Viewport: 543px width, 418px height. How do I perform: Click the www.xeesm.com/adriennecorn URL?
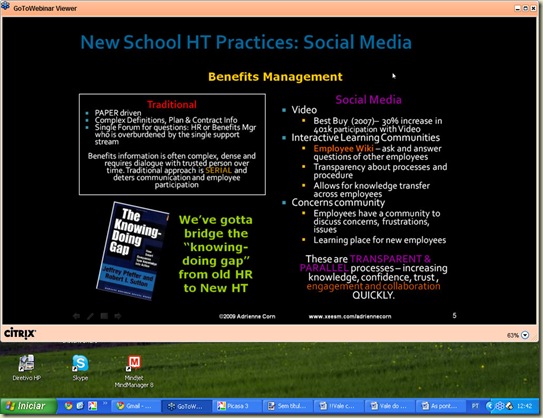pyautogui.click(x=350, y=316)
